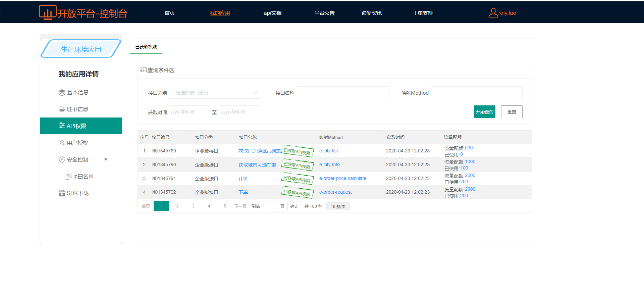Open 最新资讯 in top navigation
This screenshot has width=644, height=284.
coord(372,13)
